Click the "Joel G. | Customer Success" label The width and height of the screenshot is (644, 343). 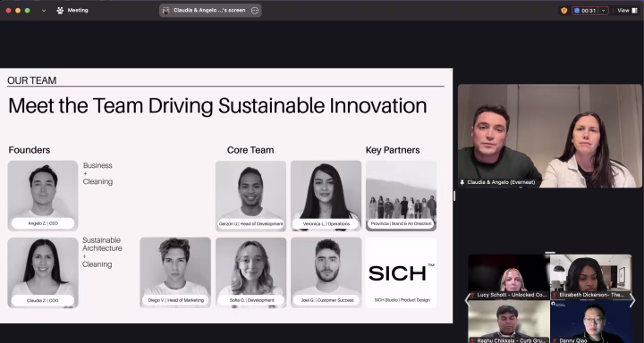pyautogui.click(x=327, y=300)
